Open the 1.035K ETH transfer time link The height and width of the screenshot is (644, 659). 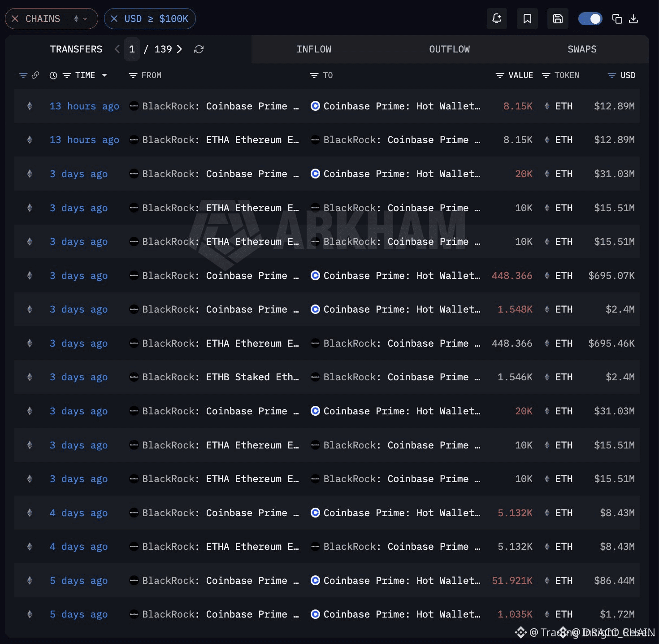point(78,614)
